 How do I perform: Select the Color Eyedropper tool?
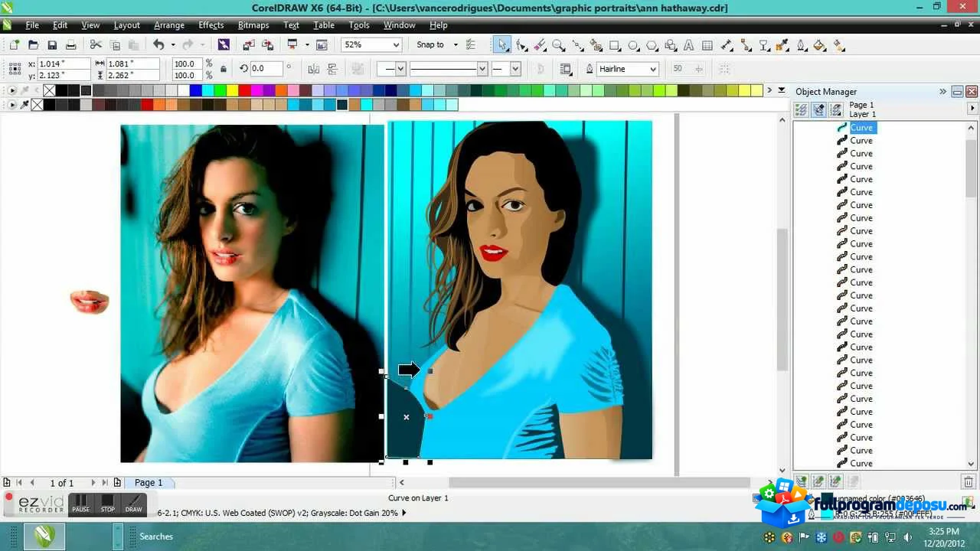782,45
